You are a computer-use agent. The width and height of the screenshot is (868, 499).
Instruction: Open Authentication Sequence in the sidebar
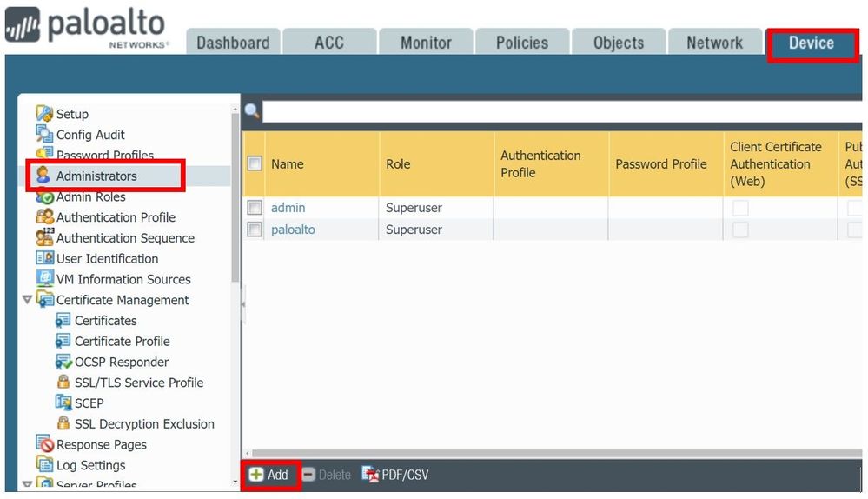point(125,237)
